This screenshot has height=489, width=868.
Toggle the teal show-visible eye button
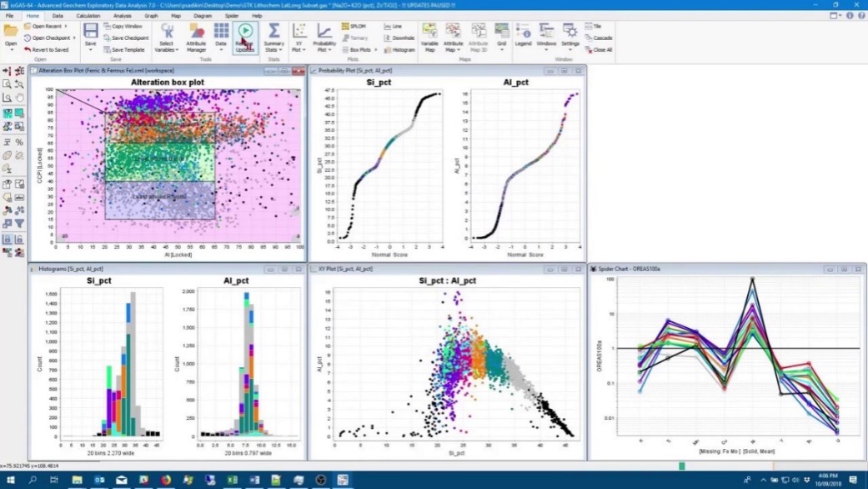click(7, 113)
